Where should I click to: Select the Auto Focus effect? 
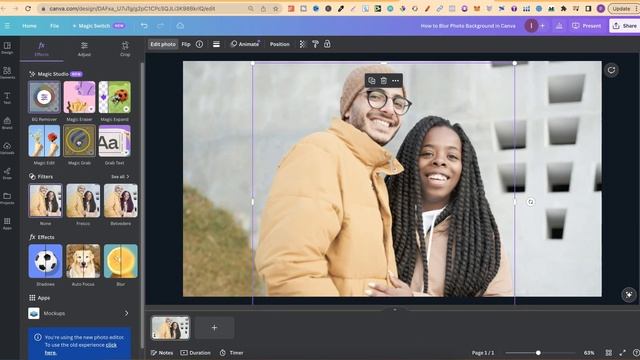click(83, 261)
